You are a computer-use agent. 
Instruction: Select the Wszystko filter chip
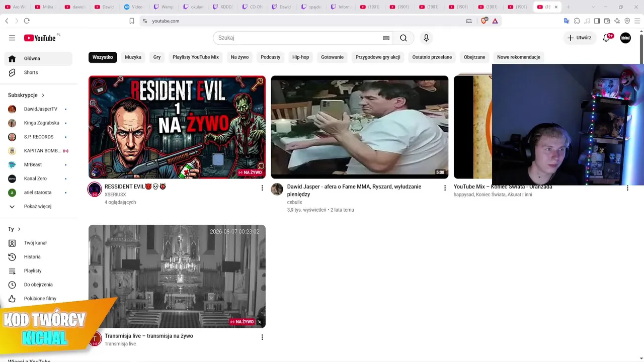[103, 57]
